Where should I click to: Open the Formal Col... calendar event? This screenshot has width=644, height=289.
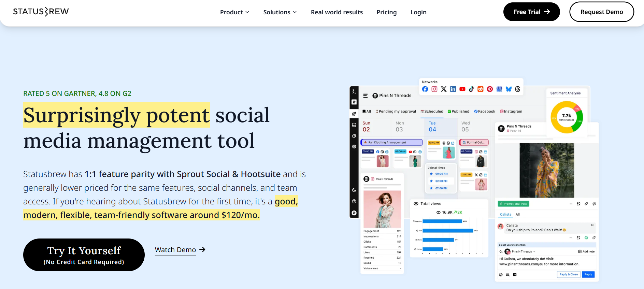pyautogui.click(x=474, y=142)
